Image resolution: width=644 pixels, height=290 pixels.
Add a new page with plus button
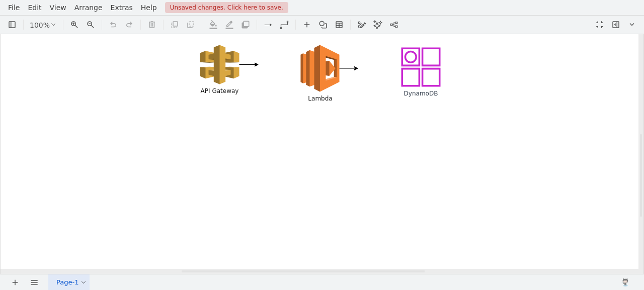[x=15, y=282]
